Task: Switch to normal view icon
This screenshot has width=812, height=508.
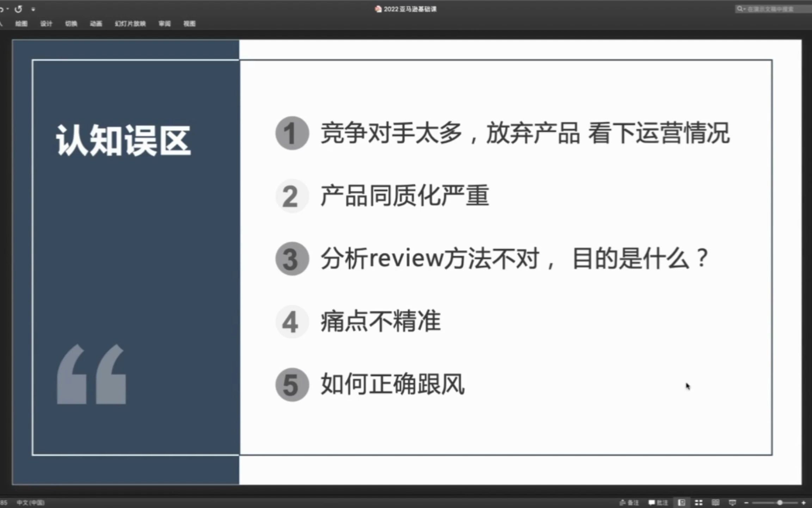Action: [682, 502]
